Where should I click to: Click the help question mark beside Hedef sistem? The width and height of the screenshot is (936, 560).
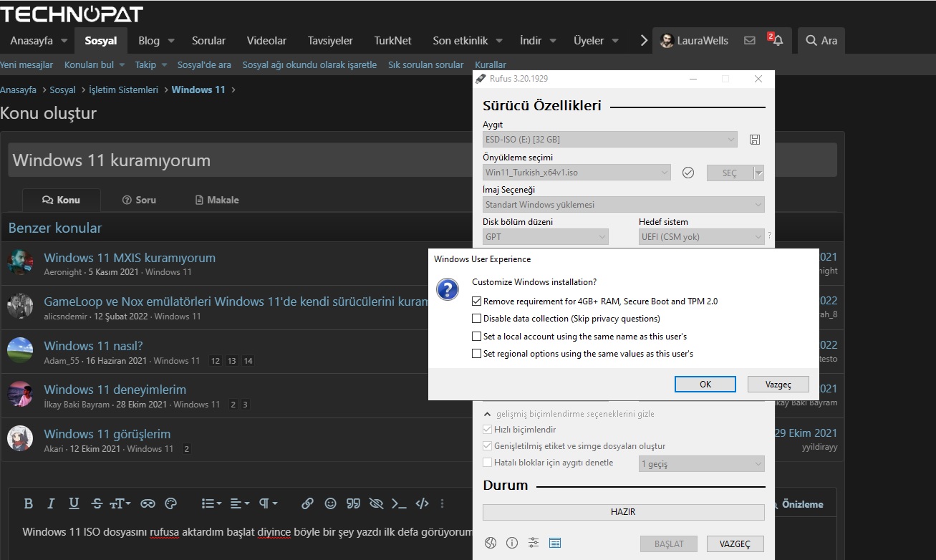click(x=770, y=236)
